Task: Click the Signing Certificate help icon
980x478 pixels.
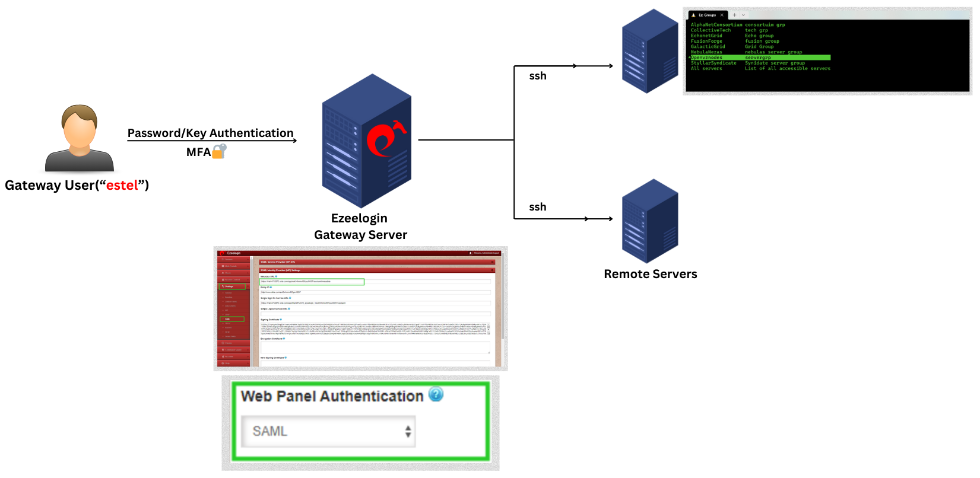Action: pyautogui.click(x=281, y=320)
